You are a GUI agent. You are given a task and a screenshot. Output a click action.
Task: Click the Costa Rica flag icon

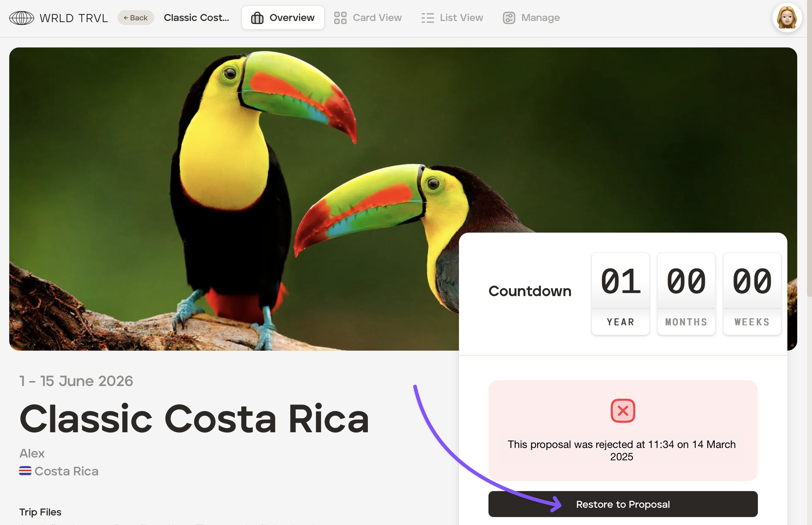(x=25, y=471)
